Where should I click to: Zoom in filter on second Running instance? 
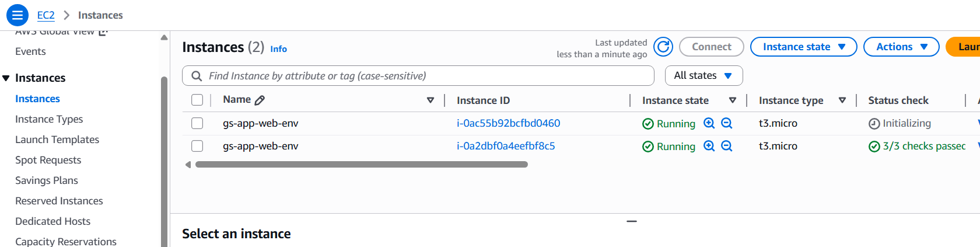click(709, 146)
